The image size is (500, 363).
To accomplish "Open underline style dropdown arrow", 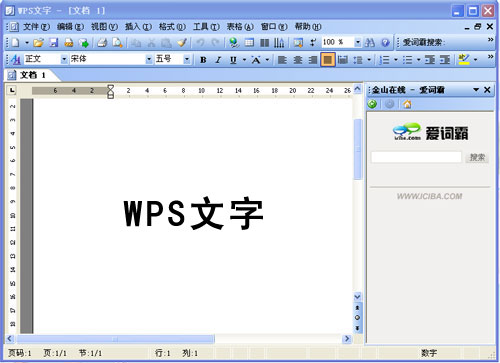I will pyautogui.click(x=244, y=60).
